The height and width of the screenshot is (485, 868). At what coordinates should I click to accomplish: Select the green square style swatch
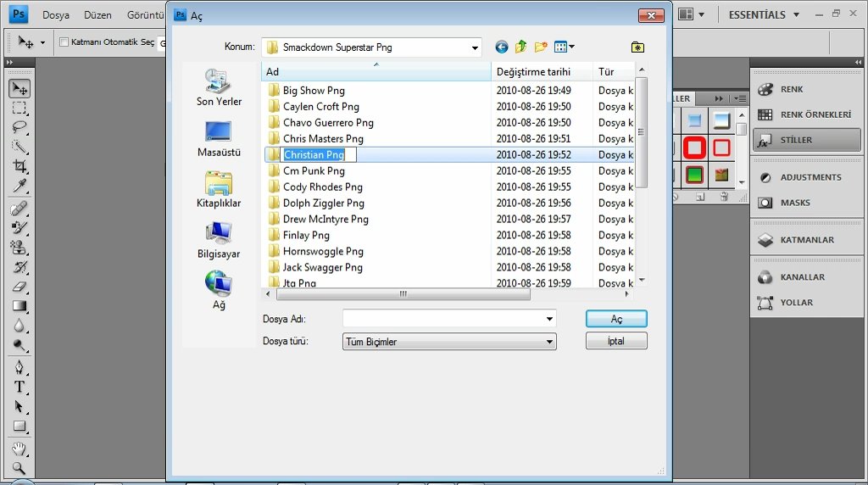pyautogui.click(x=694, y=175)
